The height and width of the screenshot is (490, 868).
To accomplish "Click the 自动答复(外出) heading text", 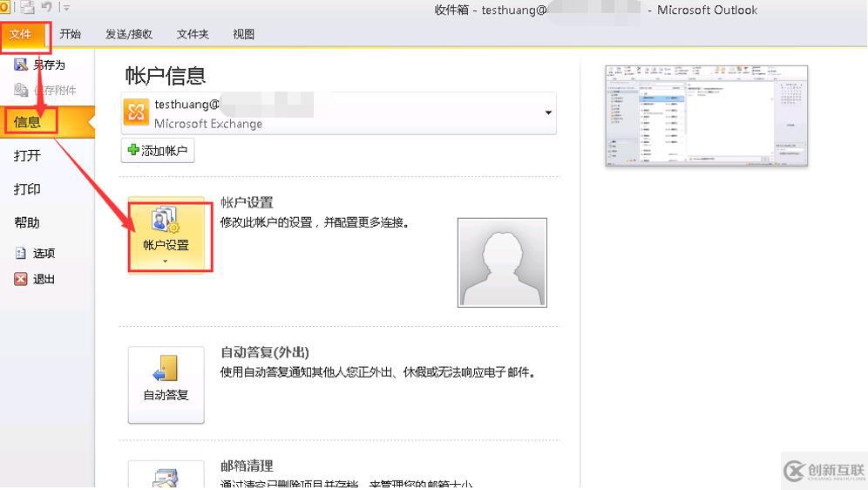I will coord(265,352).
